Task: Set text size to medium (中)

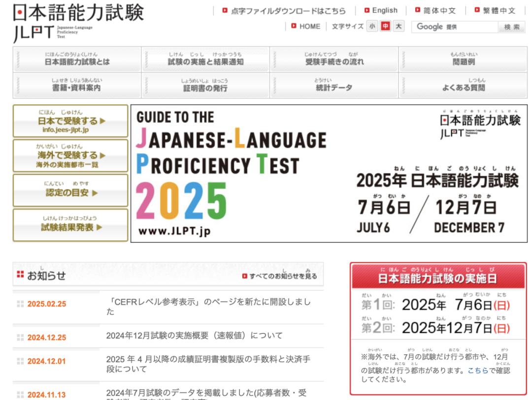Action: pyautogui.click(x=385, y=26)
